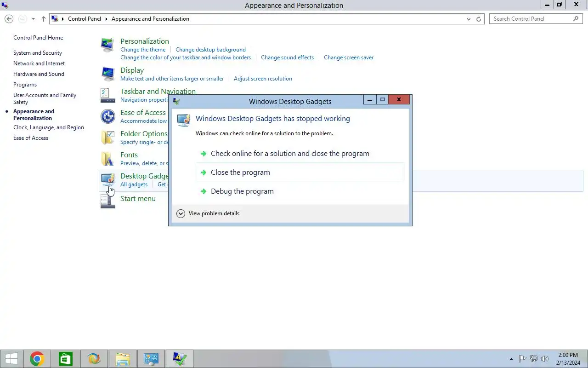The height and width of the screenshot is (368, 588).
Task: Show hidden tray icons arrow
Action: (x=511, y=359)
